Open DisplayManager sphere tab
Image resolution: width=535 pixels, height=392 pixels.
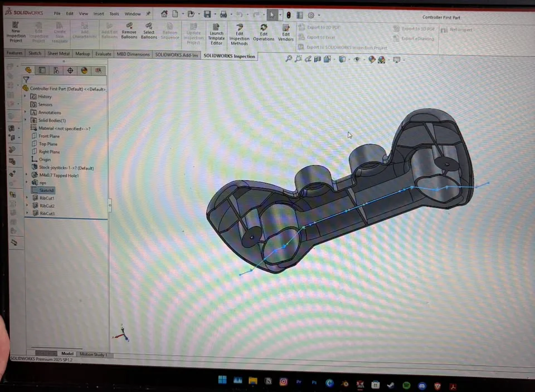[84, 71]
